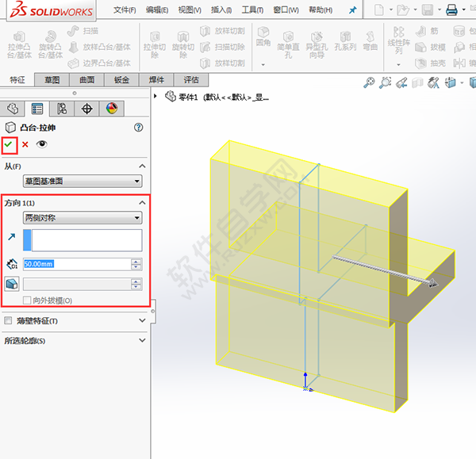Click 拉伸切除 tool
This screenshot has width=476, height=459.
155,44
